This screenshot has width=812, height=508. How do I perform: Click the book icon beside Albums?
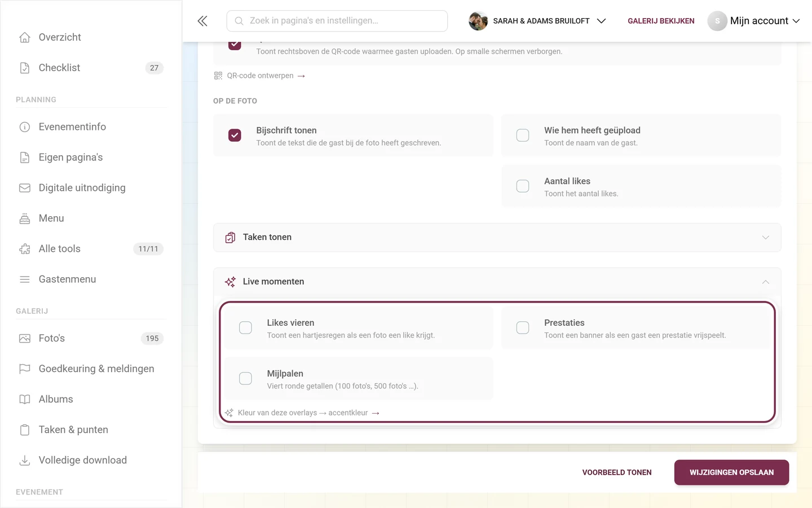[x=25, y=400]
